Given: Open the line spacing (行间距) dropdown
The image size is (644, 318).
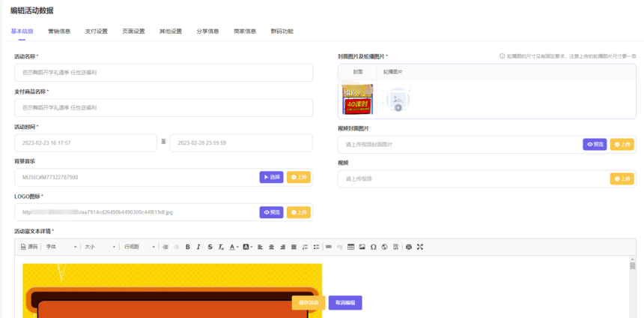Looking at the screenshot, I should pyautogui.click(x=139, y=247).
